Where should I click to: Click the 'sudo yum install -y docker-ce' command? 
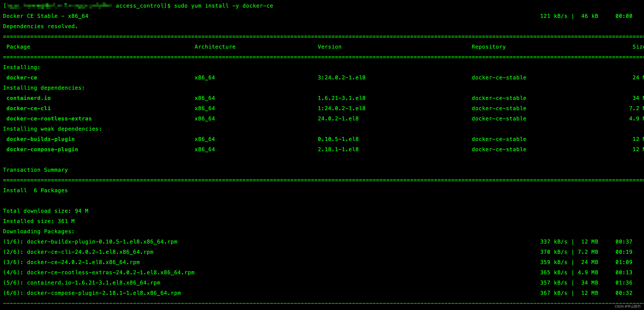(x=224, y=6)
